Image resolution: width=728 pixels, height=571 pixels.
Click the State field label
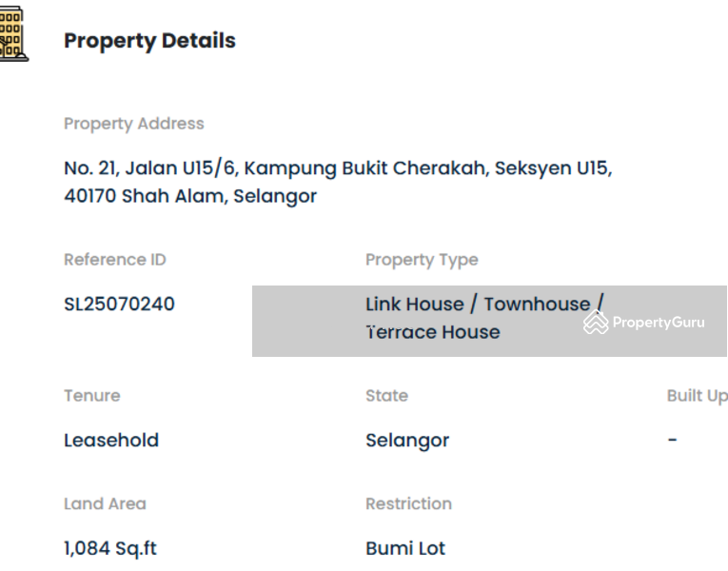tap(386, 396)
